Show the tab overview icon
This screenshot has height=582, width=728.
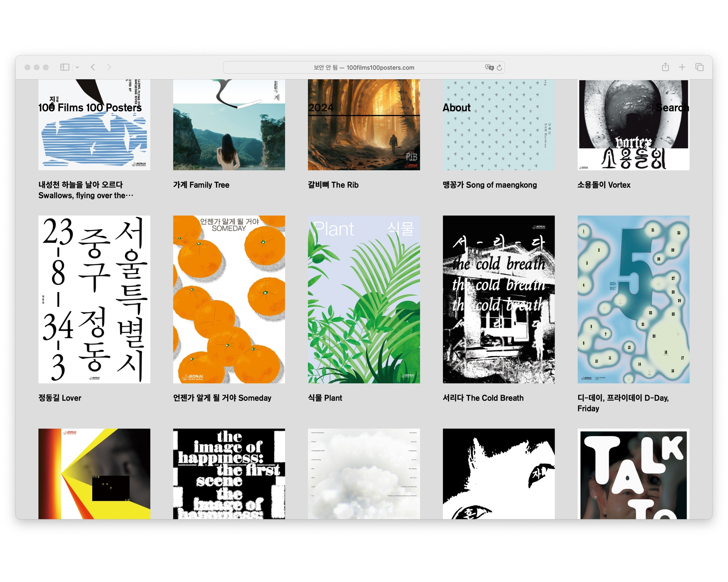coord(699,67)
